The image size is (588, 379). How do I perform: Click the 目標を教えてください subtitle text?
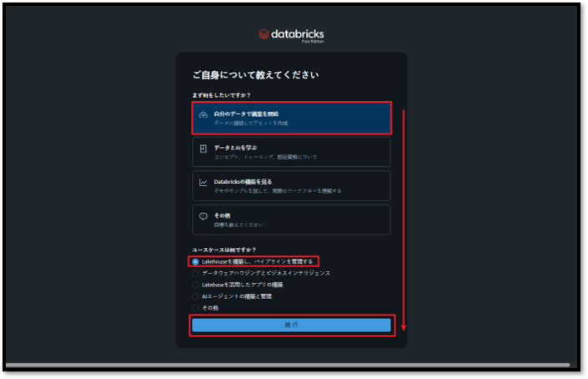[x=239, y=225]
